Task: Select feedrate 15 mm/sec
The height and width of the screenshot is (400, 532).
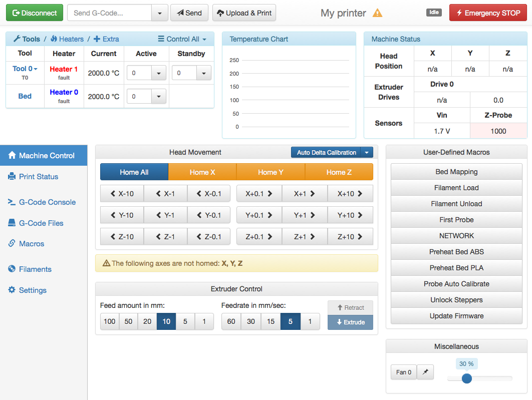Action: pyautogui.click(x=271, y=321)
